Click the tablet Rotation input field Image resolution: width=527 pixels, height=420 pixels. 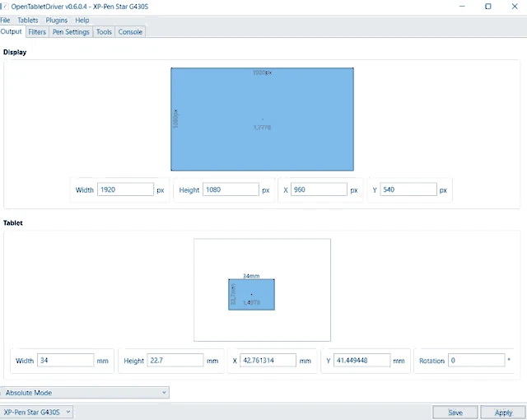(476, 360)
